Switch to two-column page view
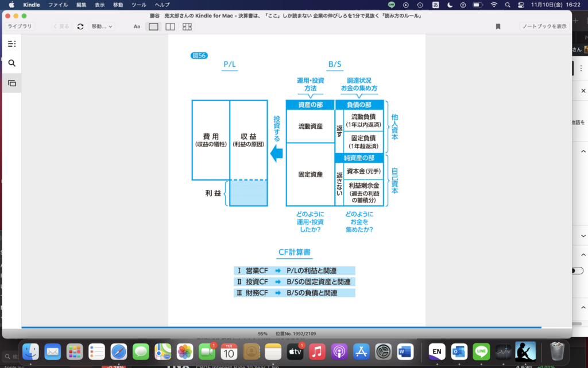 coord(170,26)
